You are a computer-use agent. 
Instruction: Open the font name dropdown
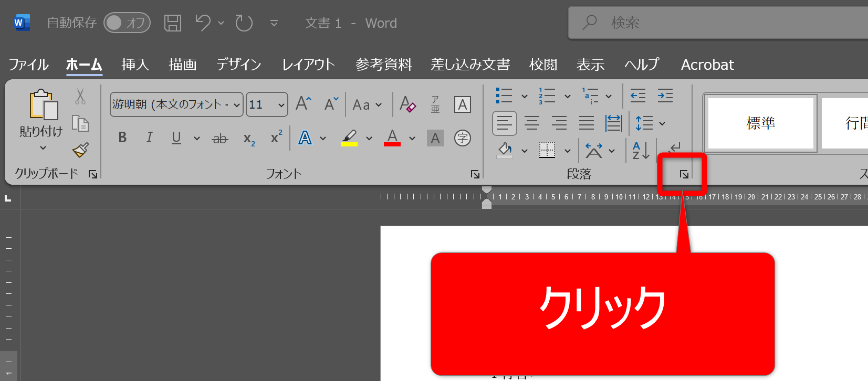tap(237, 105)
